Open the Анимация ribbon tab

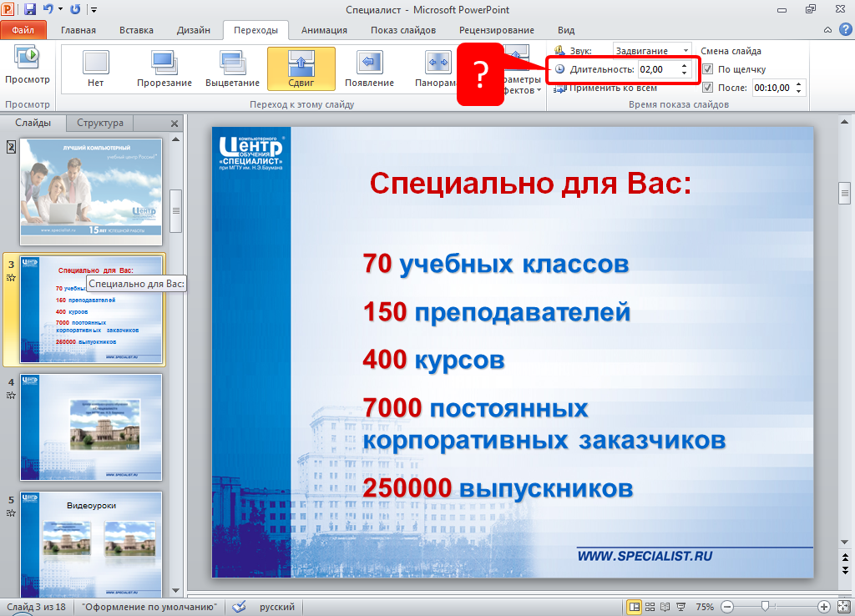pyautogui.click(x=325, y=30)
